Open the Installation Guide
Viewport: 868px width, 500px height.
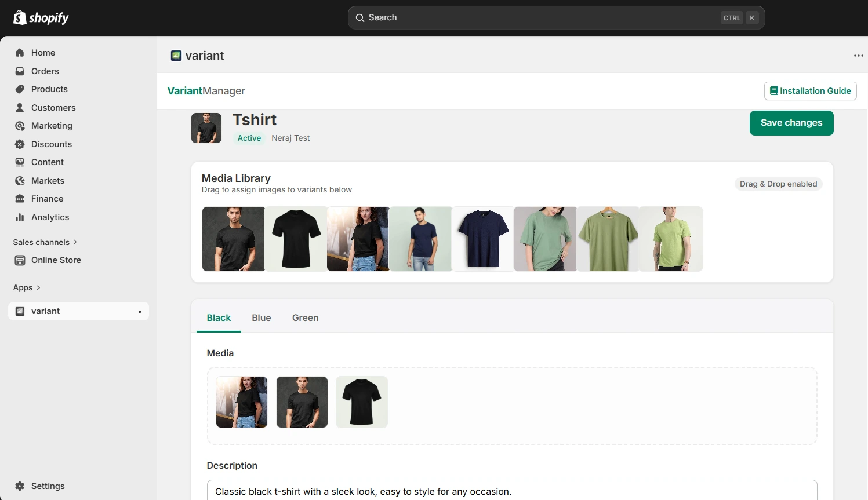[810, 91]
